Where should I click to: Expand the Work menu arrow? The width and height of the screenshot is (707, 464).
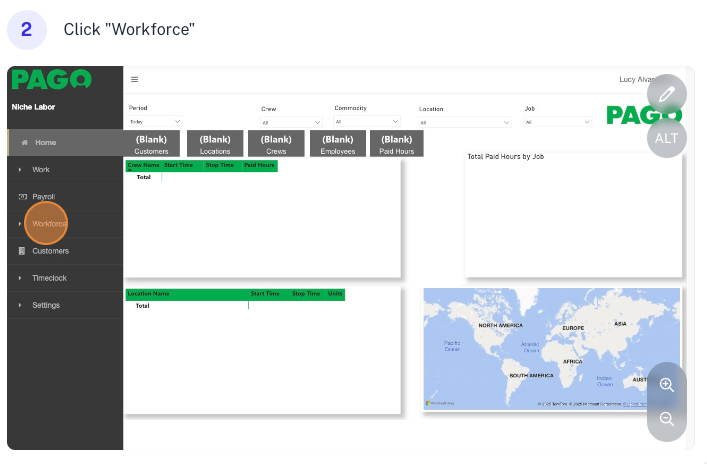pyautogui.click(x=20, y=170)
